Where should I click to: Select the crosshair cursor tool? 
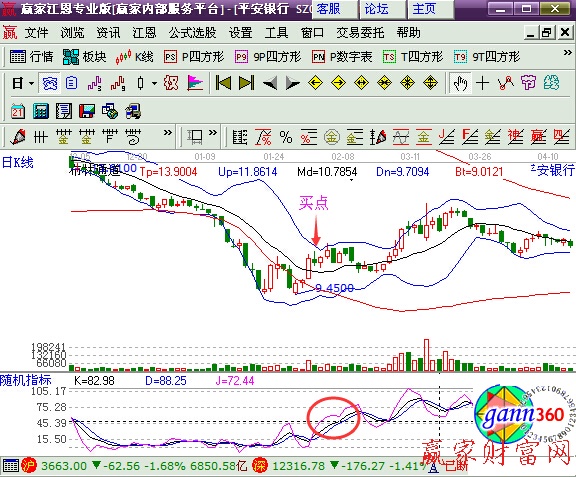click(482, 83)
